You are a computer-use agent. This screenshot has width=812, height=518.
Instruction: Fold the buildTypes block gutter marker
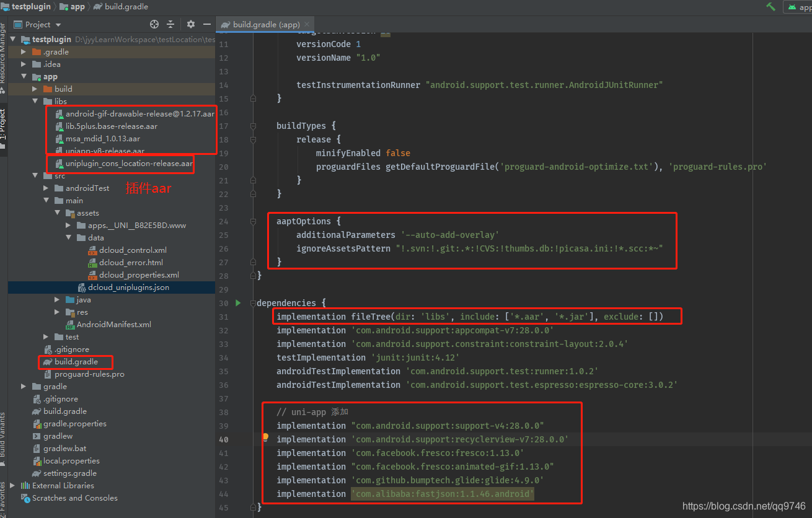point(253,126)
